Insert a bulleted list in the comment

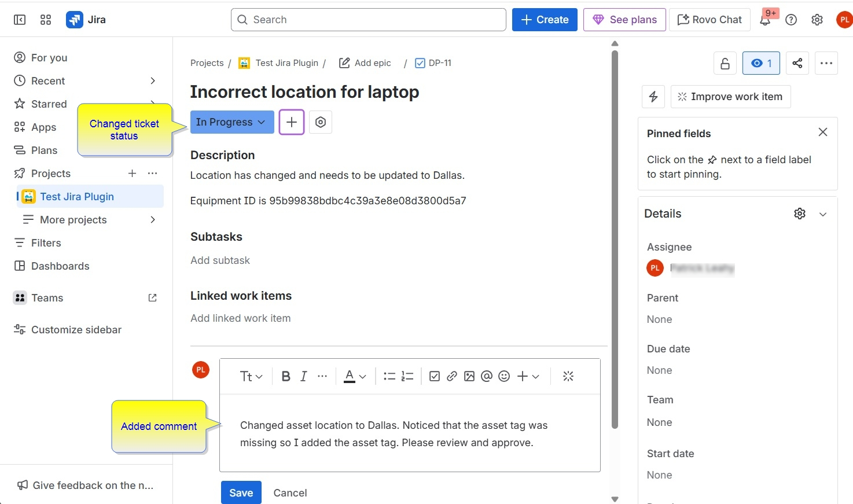tap(389, 376)
